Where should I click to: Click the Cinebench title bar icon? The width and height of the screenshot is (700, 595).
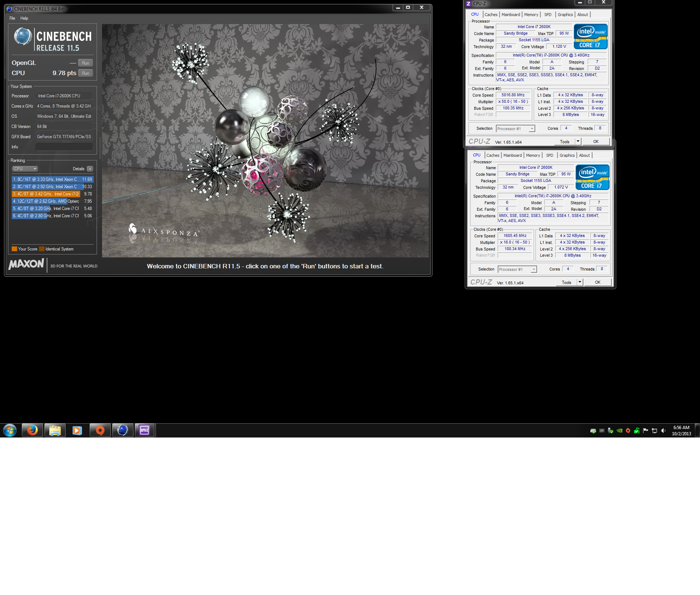[x=9, y=9]
